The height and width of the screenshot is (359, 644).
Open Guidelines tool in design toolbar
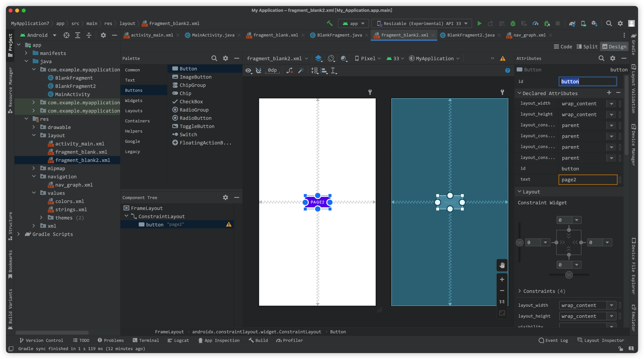pos(334,71)
